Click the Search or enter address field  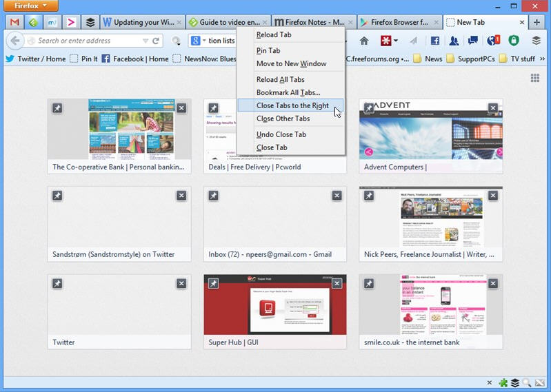[88, 41]
